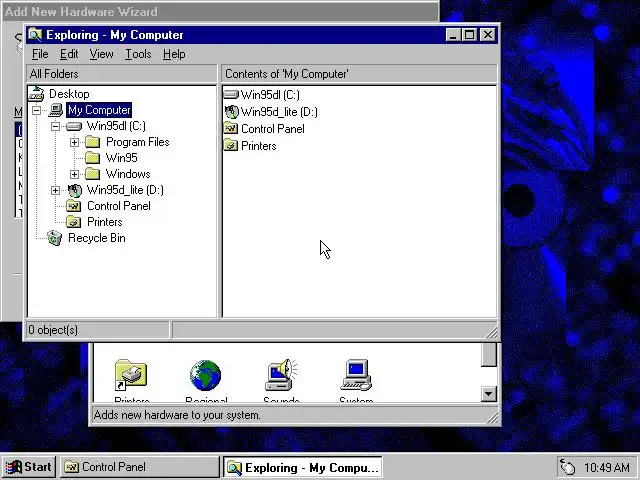Select 'Windows' folder label in tree
This screenshot has height=480, width=640.
pyautogui.click(x=128, y=174)
